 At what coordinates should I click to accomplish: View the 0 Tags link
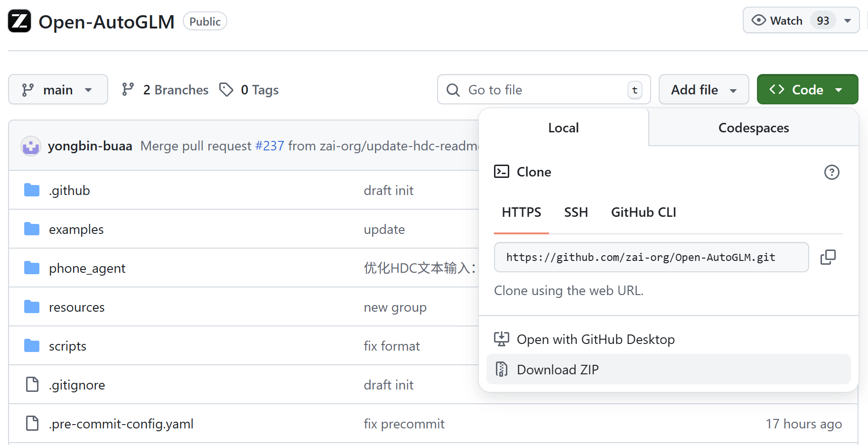click(249, 90)
